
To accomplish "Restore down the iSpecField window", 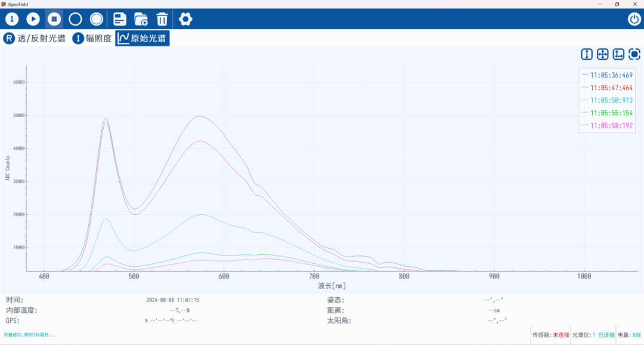I will tap(617, 4).
